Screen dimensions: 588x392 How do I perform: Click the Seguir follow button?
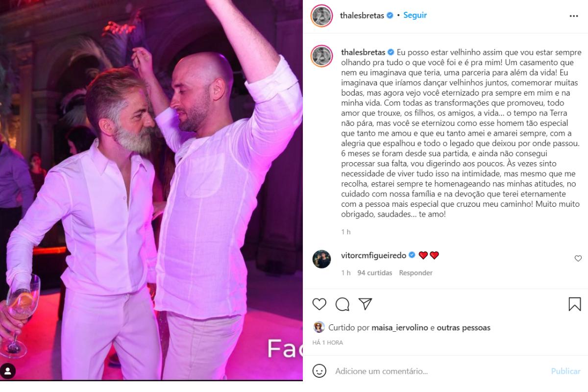[x=415, y=15]
